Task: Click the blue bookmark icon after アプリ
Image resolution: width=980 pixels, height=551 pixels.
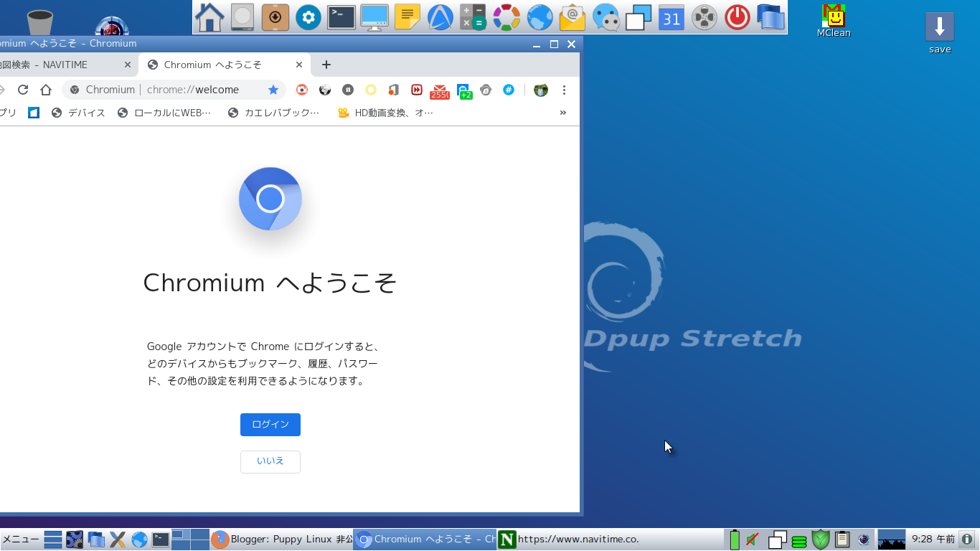Action: coord(33,113)
